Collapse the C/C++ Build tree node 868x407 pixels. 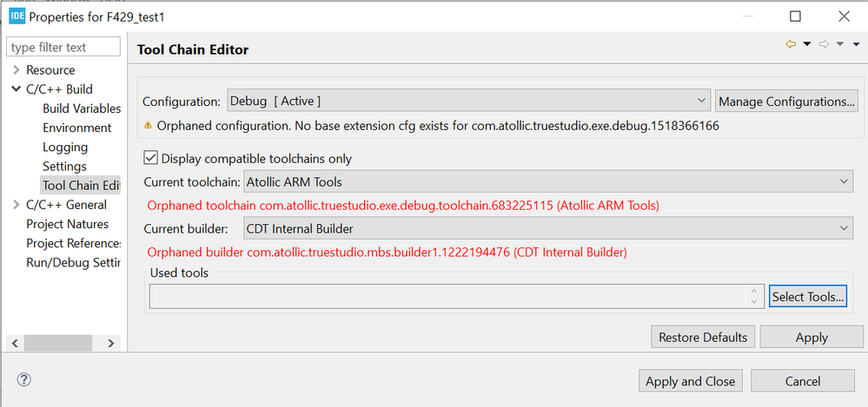coord(16,89)
